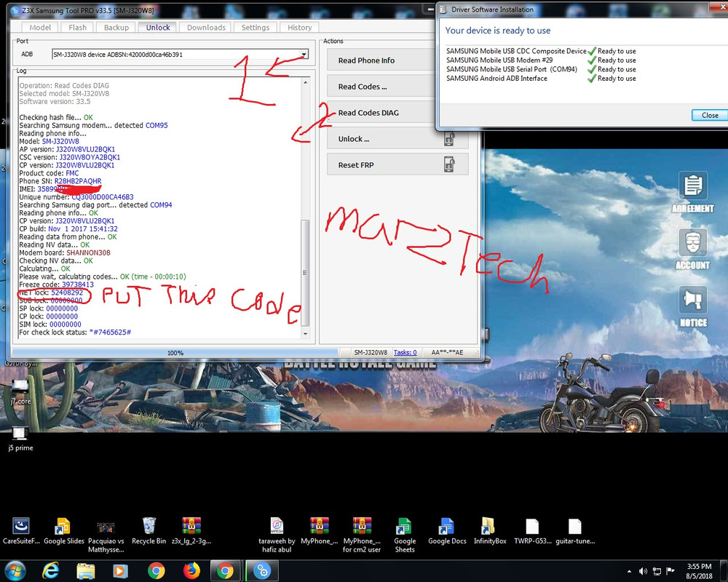Click detected COM95 text
Image resolution: width=728 pixels, height=582 pixels.
[157, 125]
